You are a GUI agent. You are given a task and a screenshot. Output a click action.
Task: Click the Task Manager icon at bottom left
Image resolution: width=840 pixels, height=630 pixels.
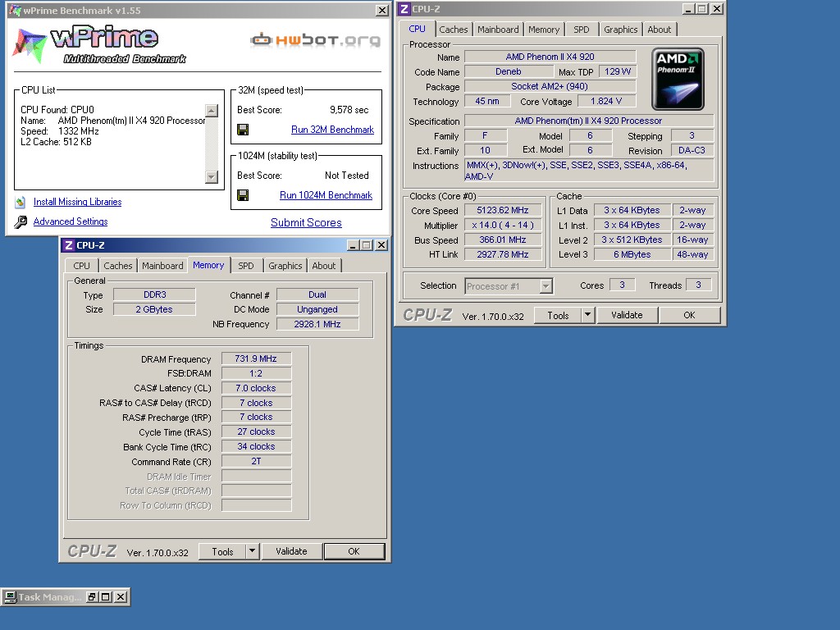pyautogui.click(x=10, y=597)
